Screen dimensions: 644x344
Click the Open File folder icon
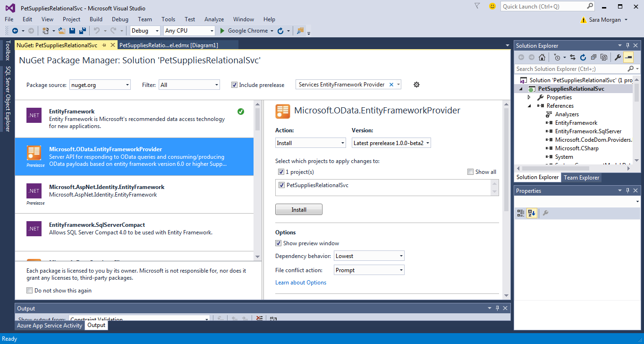(x=61, y=31)
